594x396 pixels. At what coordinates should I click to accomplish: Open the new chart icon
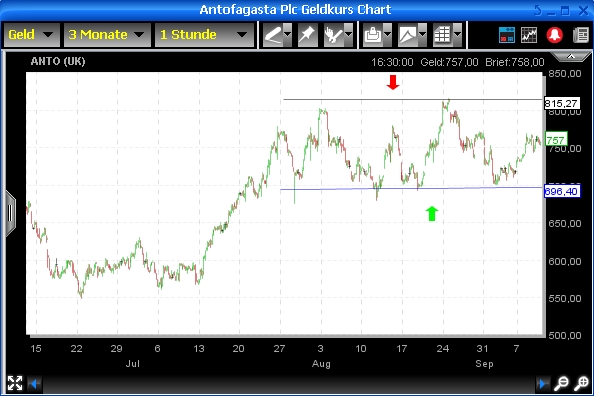coord(529,35)
